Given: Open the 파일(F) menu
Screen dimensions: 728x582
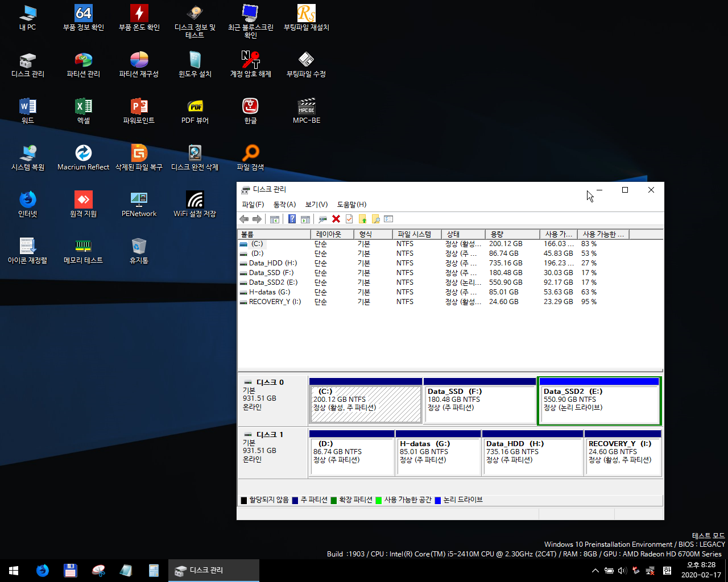Looking at the screenshot, I should (253, 205).
